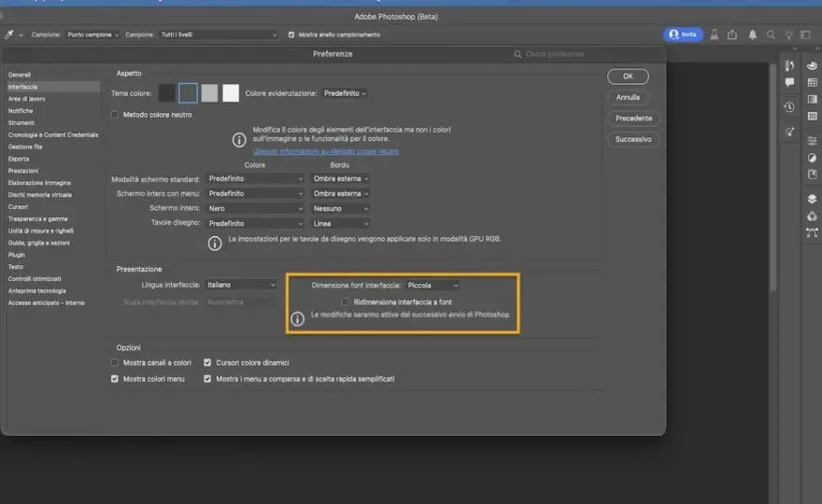Open the History clock panel icon
The image size is (822, 504).
(789, 107)
